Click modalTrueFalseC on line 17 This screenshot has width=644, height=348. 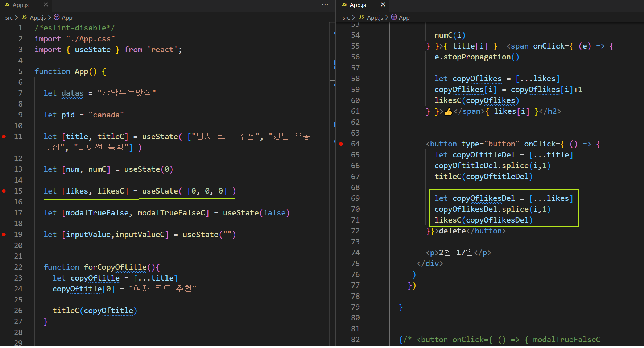[x=171, y=213]
